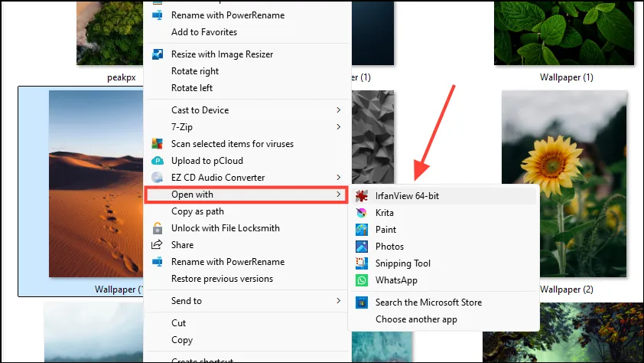This screenshot has width=644, height=363.
Task: Click the Image Resizer icon
Action: tap(158, 54)
